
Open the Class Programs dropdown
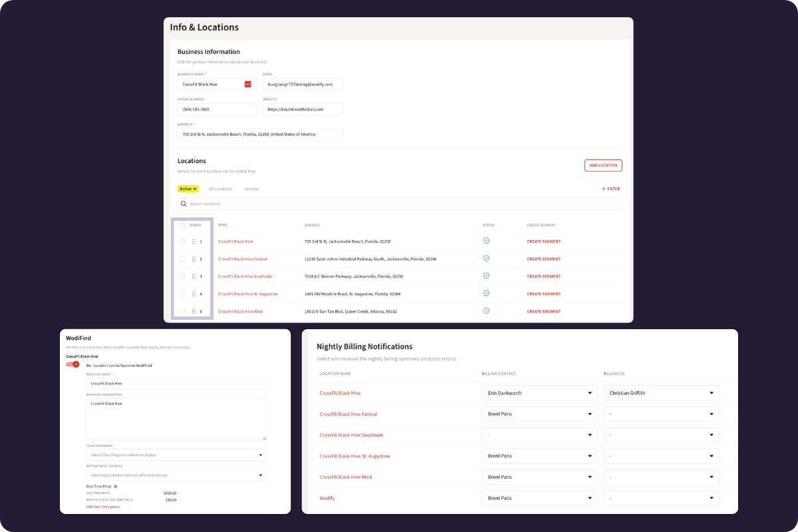click(176, 455)
